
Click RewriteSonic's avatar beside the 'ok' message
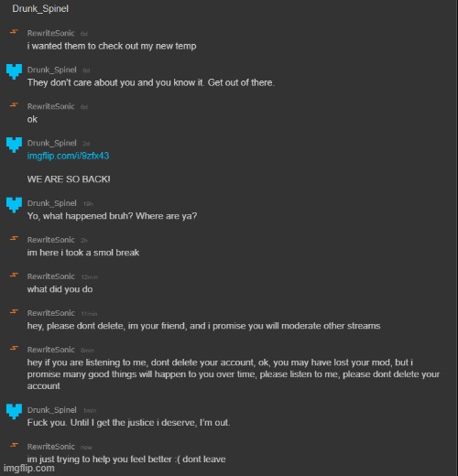tap(14, 105)
